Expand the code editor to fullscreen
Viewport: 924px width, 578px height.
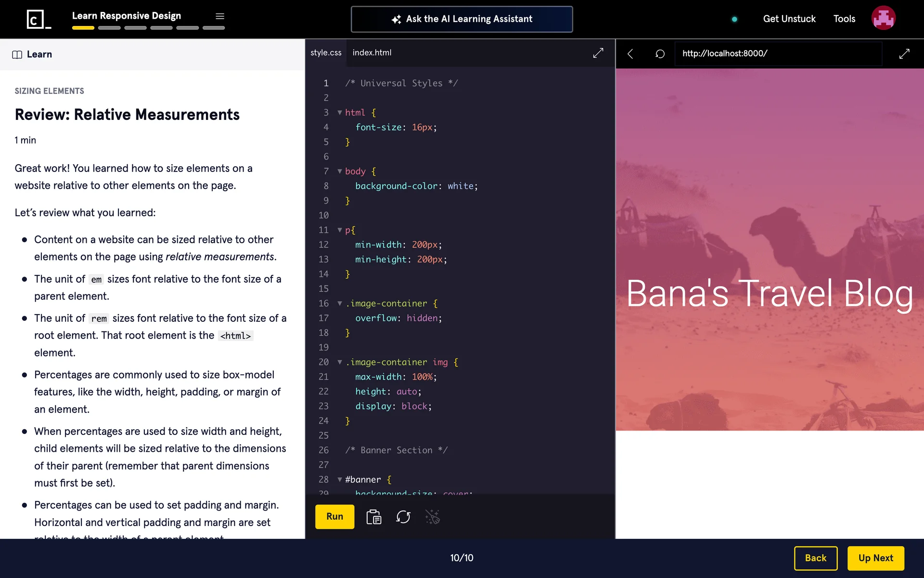(x=598, y=53)
